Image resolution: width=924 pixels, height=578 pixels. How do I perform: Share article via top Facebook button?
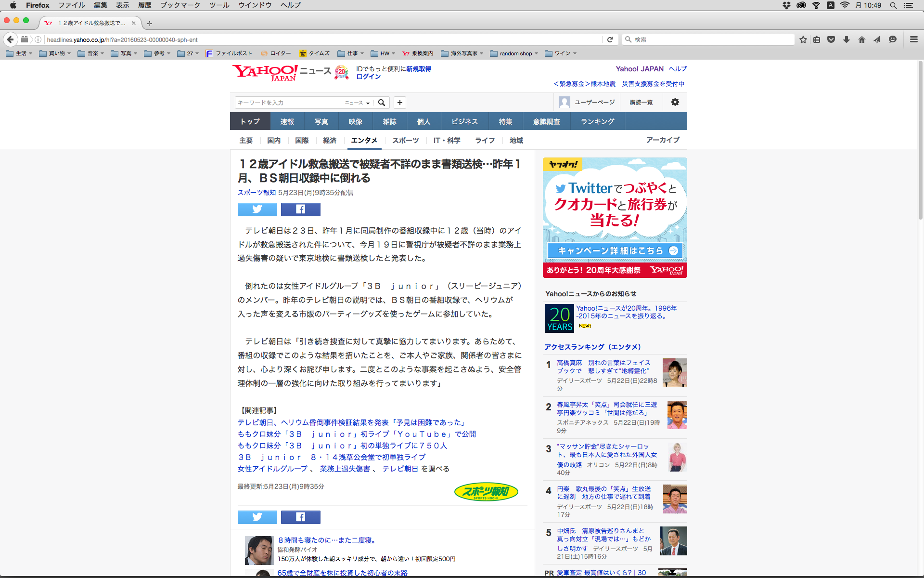[x=300, y=209]
